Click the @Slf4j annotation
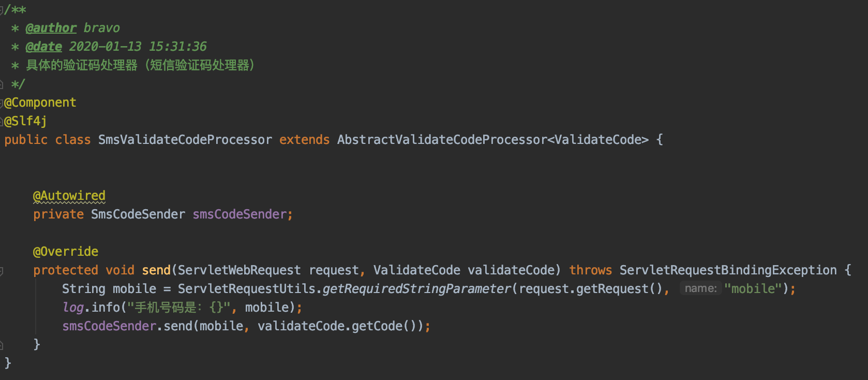This screenshot has height=380, width=868. tap(25, 121)
